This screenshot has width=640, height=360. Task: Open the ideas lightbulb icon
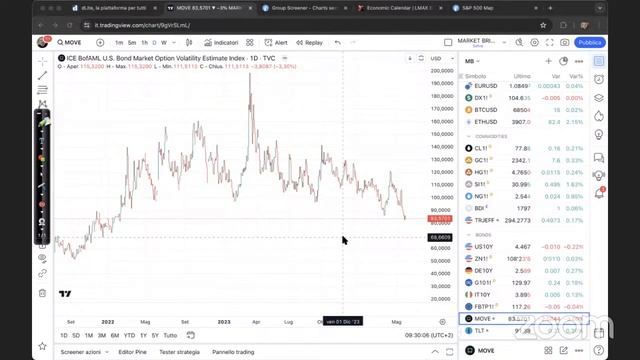tap(599, 135)
